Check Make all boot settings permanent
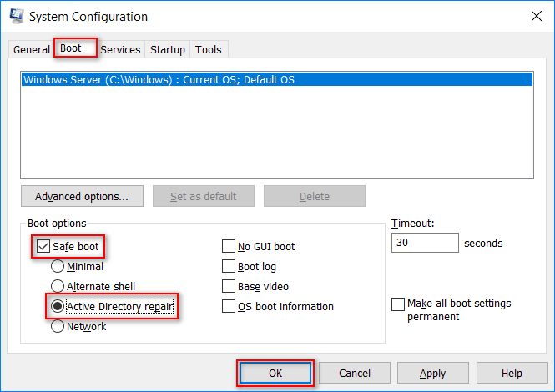Screen dimensions: 555x392 point(398,304)
